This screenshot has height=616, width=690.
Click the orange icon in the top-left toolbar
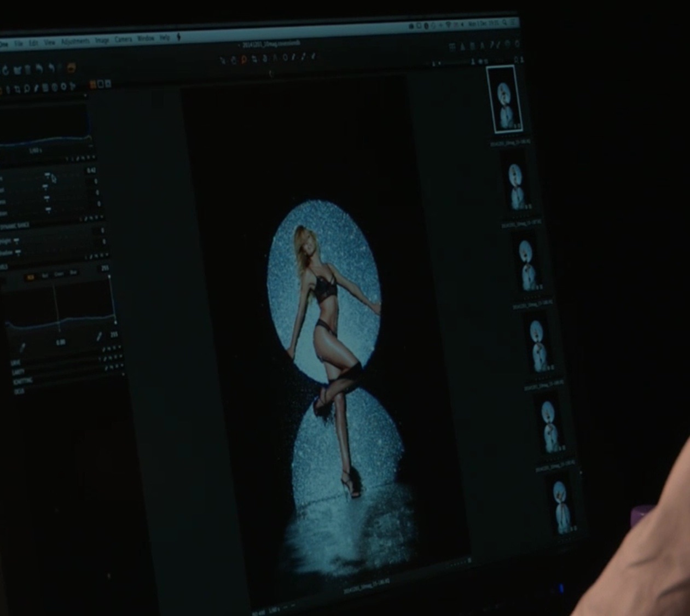(71, 68)
